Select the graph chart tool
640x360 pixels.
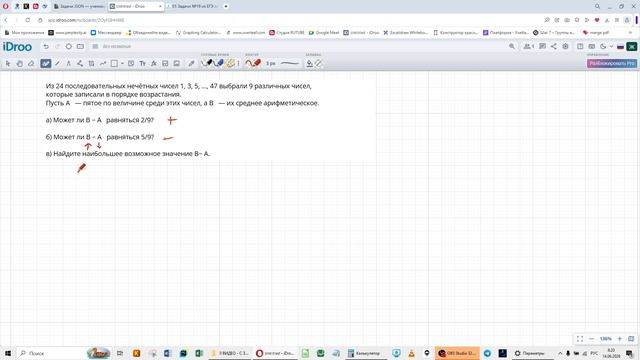[x=103, y=63]
